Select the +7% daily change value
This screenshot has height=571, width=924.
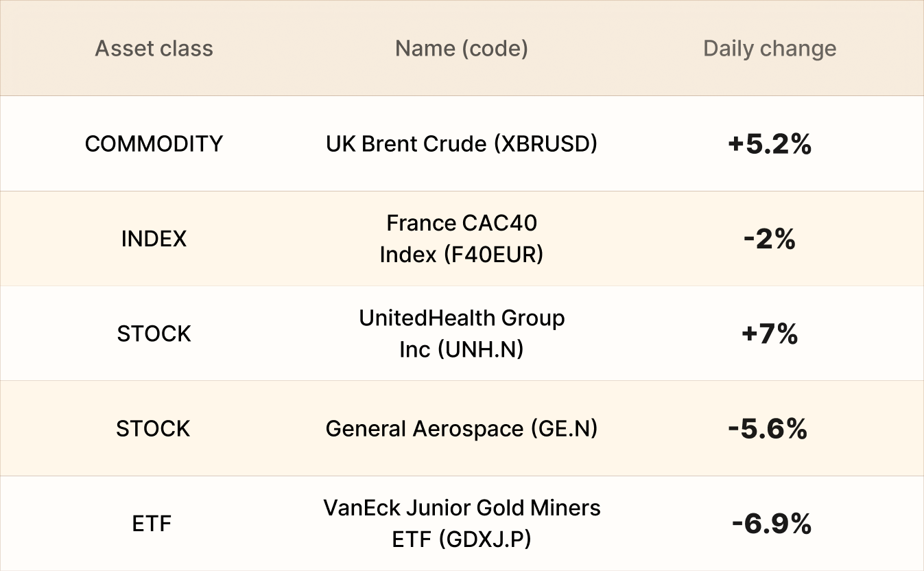pyautogui.click(x=770, y=334)
